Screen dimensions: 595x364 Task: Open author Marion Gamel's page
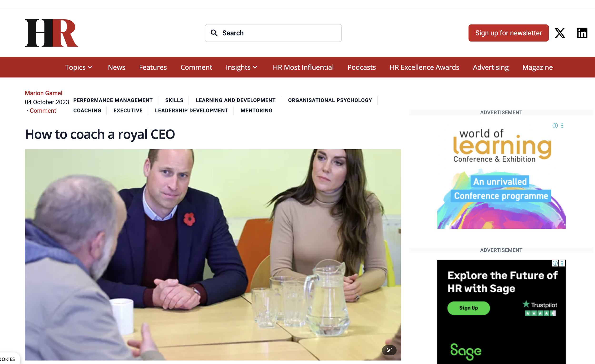point(44,93)
